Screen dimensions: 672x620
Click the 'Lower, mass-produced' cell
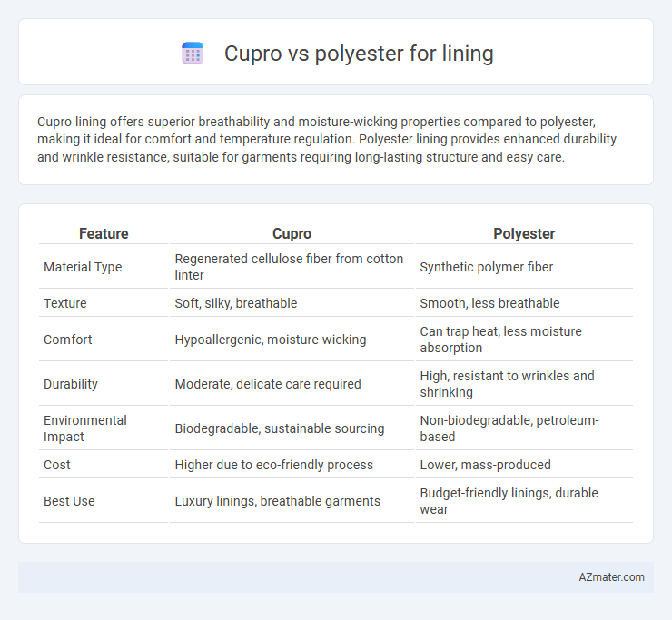[524, 465]
